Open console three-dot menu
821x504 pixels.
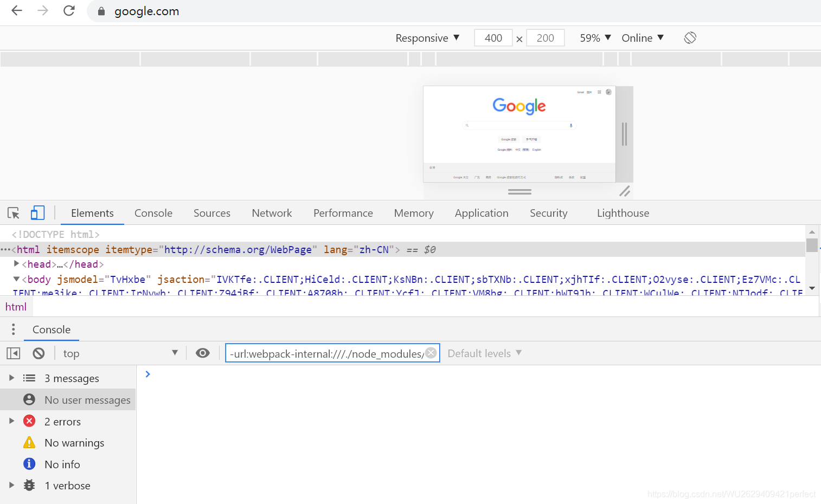coord(14,329)
